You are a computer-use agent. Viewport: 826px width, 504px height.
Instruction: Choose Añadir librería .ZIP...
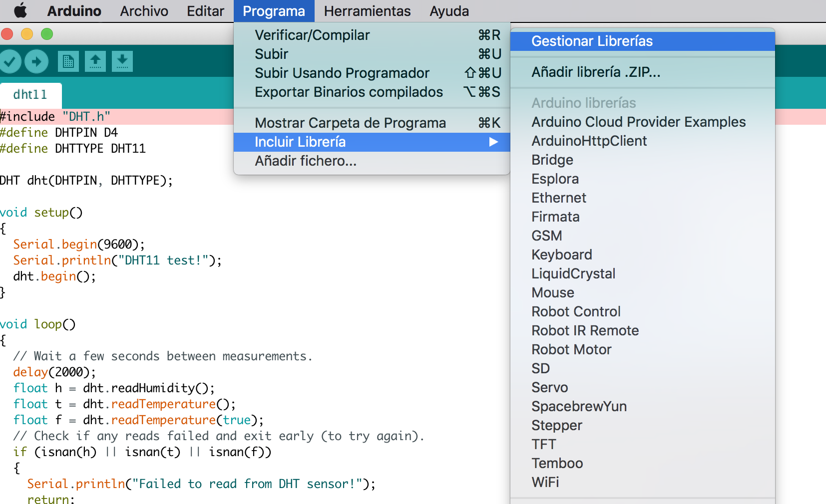click(x=643, y=72)
